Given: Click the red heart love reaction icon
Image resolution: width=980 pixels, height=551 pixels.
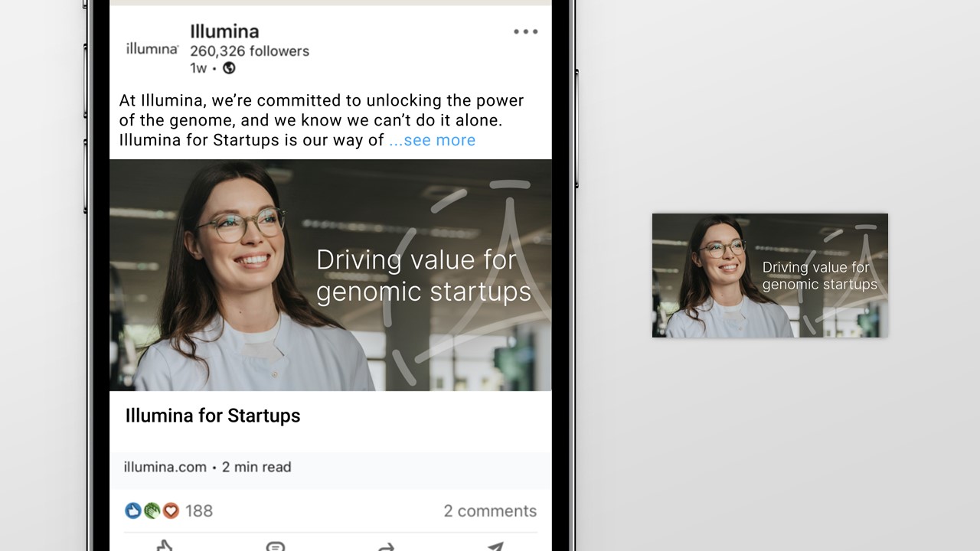Looking at the screenshot, I should pos(171,510).
